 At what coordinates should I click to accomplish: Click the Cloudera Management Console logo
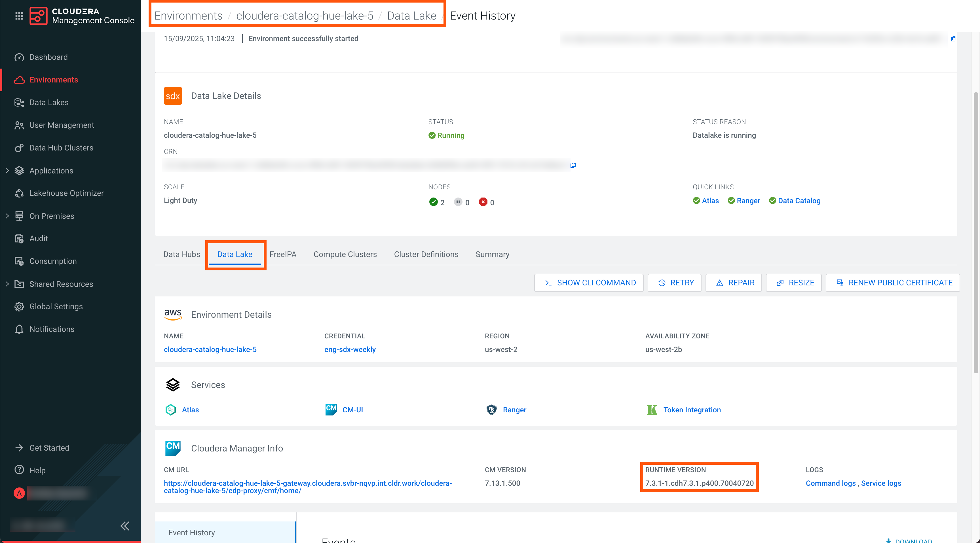(39, 16)
